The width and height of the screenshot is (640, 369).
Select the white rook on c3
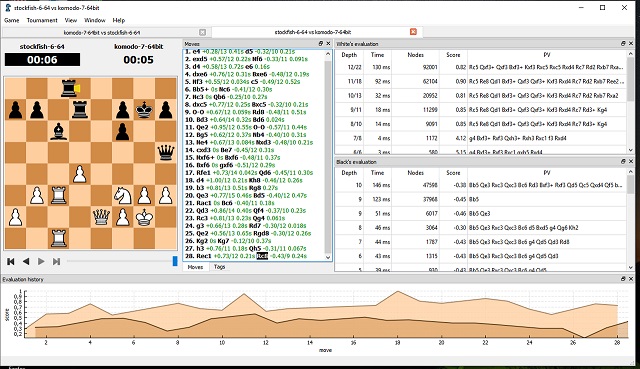click(58, 196)
